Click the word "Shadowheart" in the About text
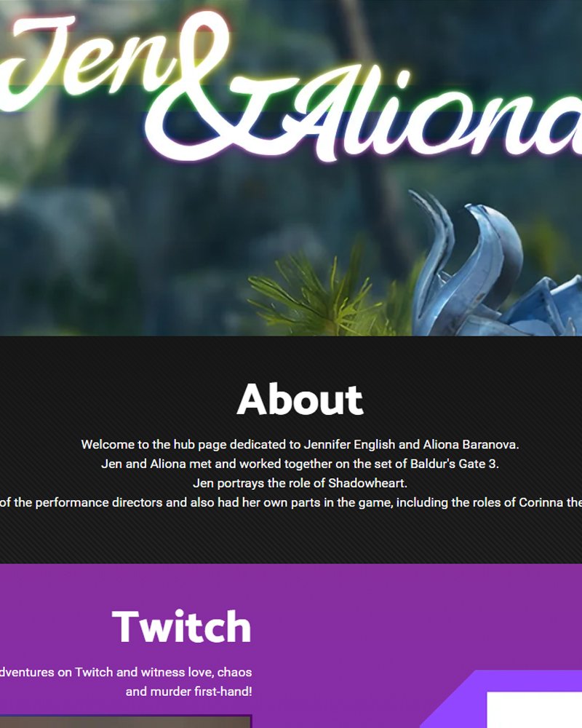Screen dimensions: 582x728 tap(367, 483)
